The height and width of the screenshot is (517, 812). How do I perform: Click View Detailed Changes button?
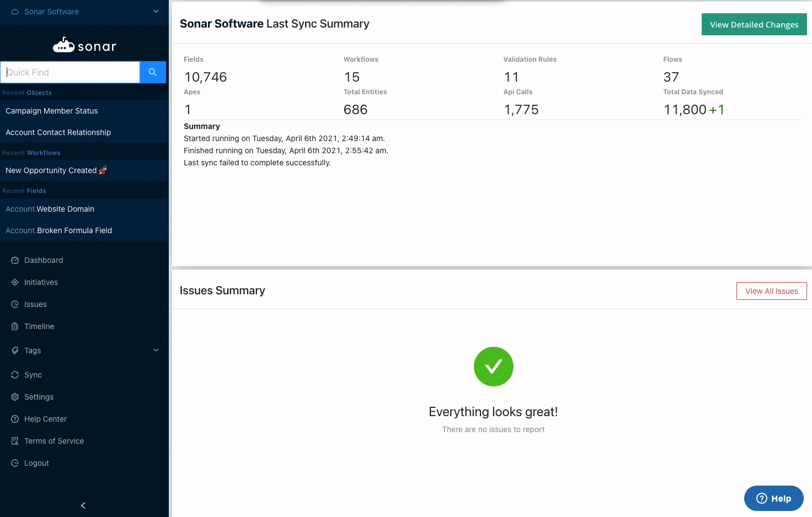pos(754,24)
